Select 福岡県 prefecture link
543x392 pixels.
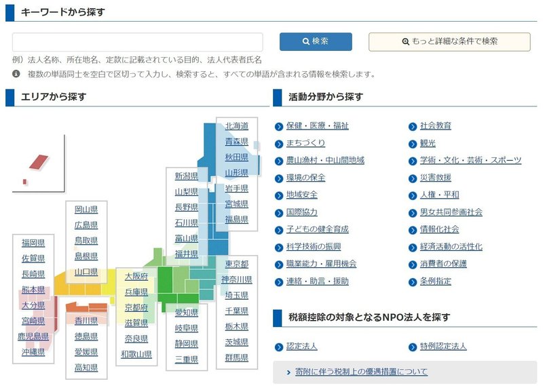33,243
